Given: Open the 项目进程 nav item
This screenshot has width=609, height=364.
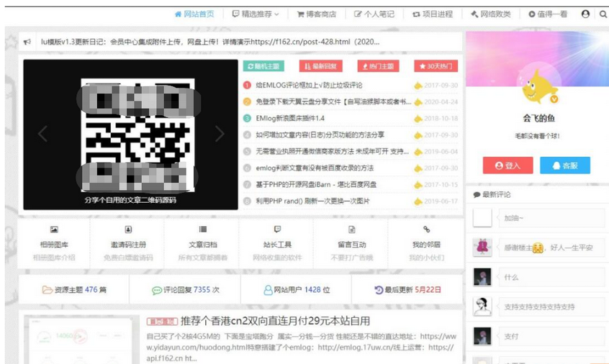Looking at the screenshot, I should point(433,14).
